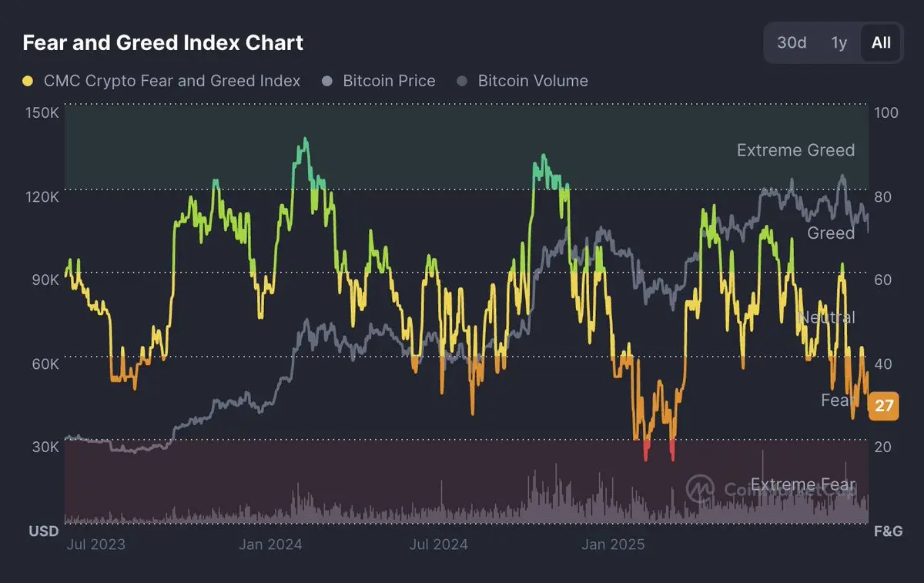924x583 pixels.
Task: Click the Bitcoin Price legend dot
Action: (327, 81)
